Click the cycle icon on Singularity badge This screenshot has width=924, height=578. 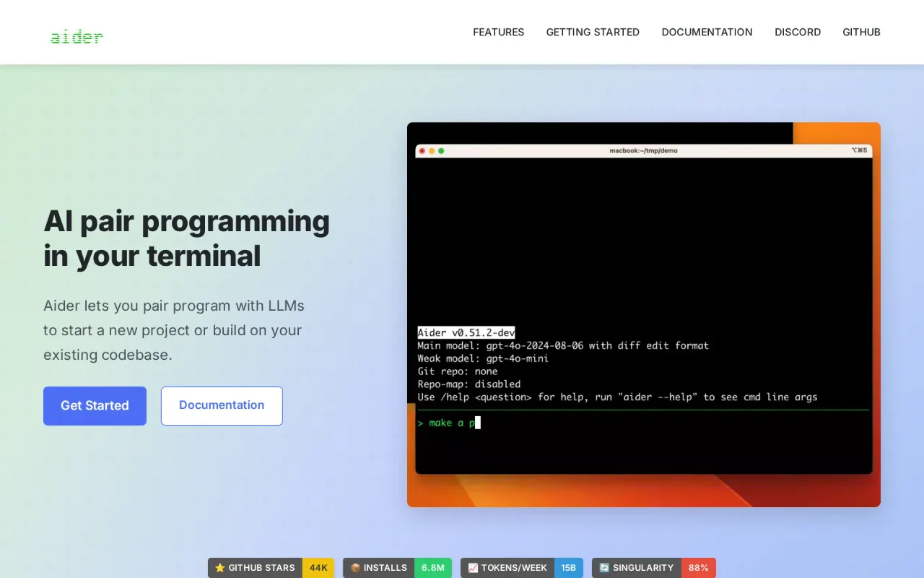(x=604, y=568)
